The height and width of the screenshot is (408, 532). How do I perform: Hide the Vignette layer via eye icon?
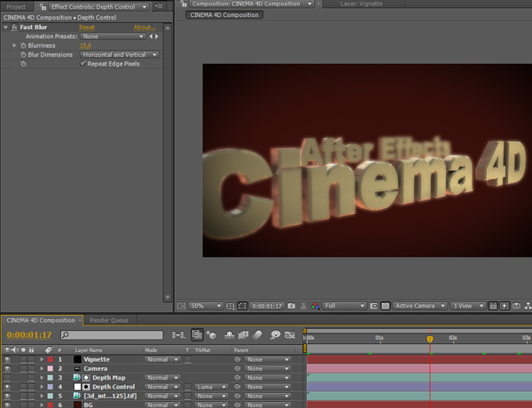(x=7, y=359)
